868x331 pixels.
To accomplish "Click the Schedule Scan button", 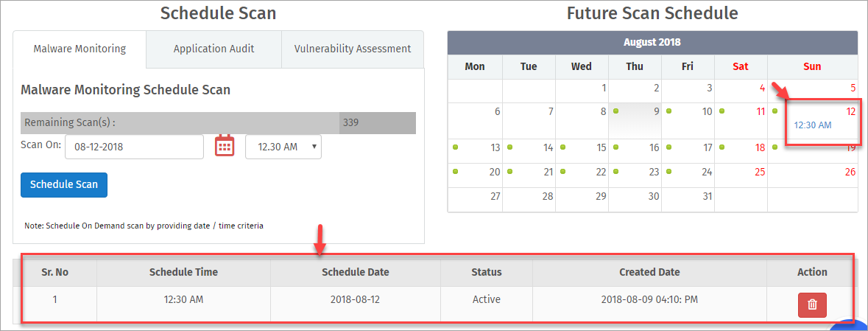I will tap(63, 184).
